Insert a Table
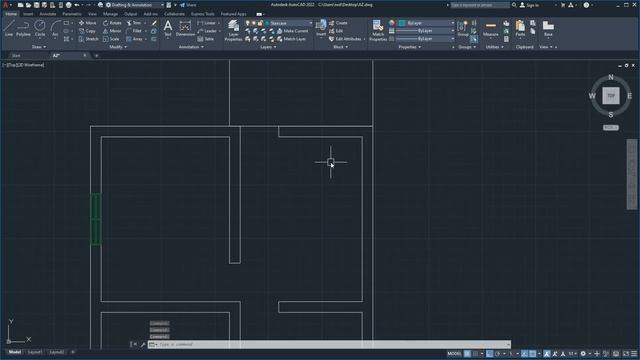 [x=206, y=39]
